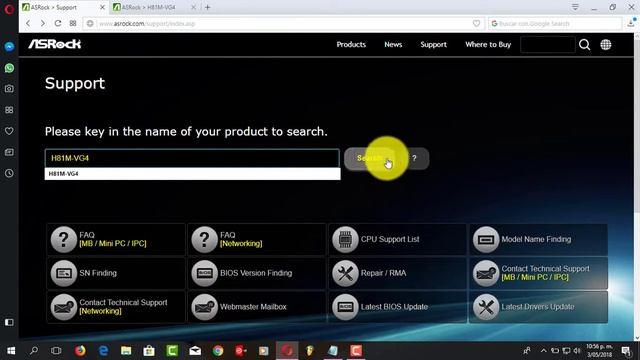
Task: Open Repair / RMA tile
Action: tap(397, 273)
